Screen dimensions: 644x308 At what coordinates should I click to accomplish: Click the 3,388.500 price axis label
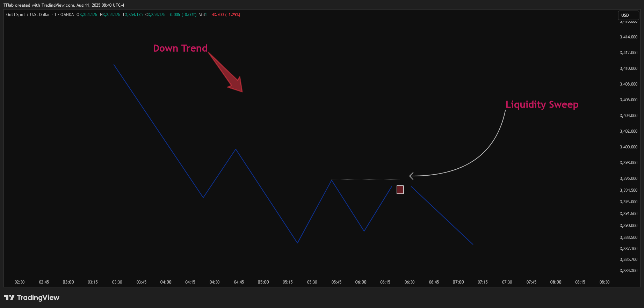click(629, 237)
